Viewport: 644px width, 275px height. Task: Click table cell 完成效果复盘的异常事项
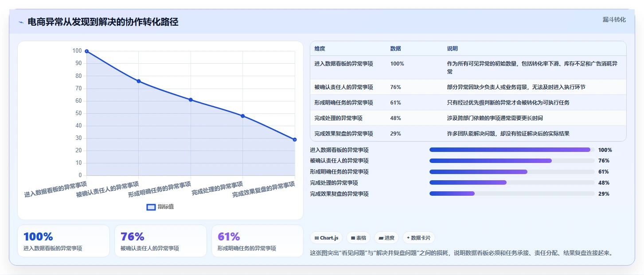pyautogui.click(x=343, y=134)
